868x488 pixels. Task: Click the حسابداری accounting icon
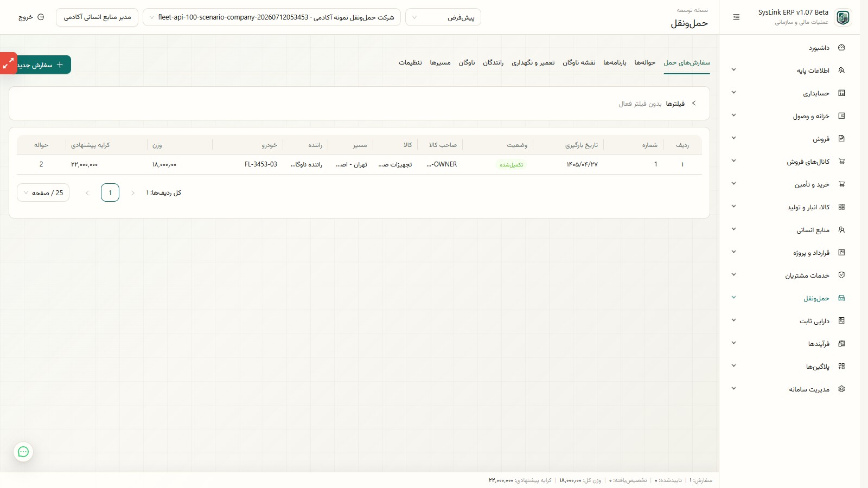[x=841, y=93]
